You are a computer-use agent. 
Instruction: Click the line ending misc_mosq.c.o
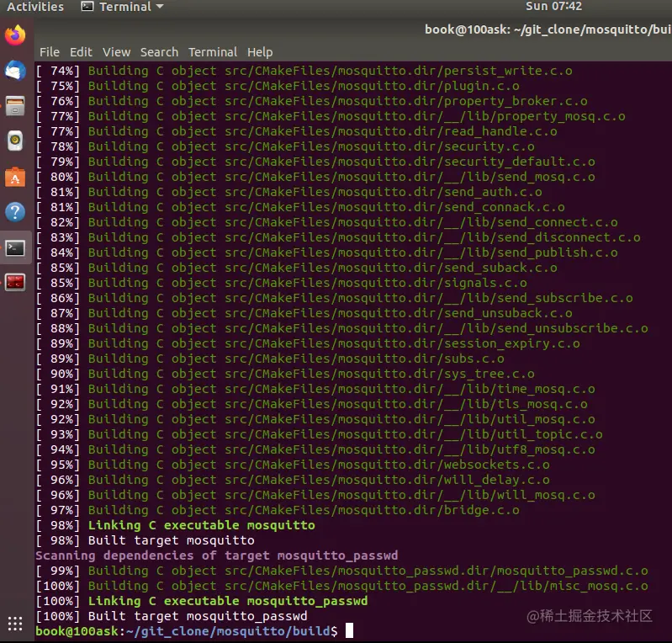(x=341, y=586)
